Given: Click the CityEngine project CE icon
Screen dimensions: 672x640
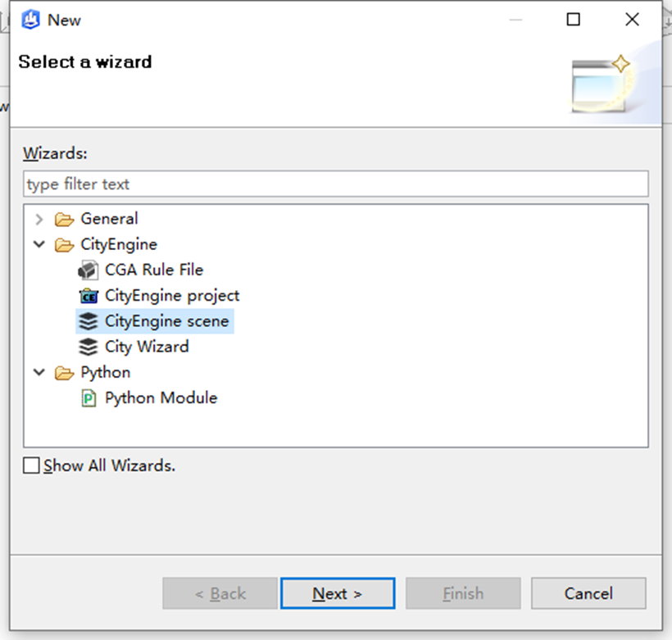Looking at the screenshot, I should pyautogui.click(x=89, y=296).
